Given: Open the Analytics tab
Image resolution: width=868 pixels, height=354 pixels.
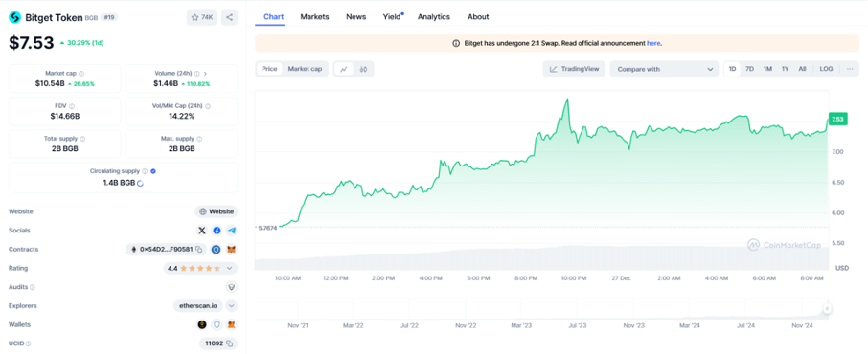Looking at the screenshot, I should (433, 17).
